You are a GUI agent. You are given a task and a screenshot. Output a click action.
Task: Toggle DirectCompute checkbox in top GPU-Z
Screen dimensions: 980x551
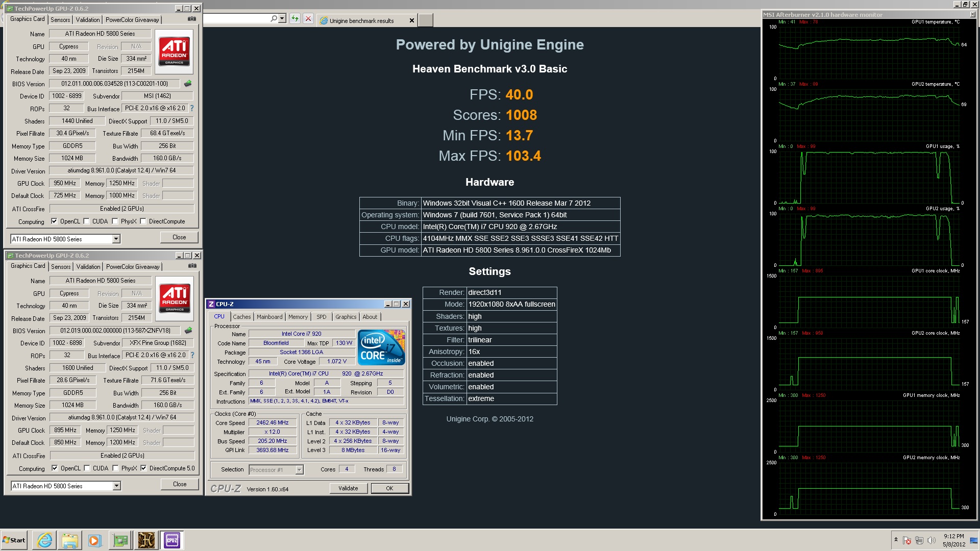click(143, 221)
